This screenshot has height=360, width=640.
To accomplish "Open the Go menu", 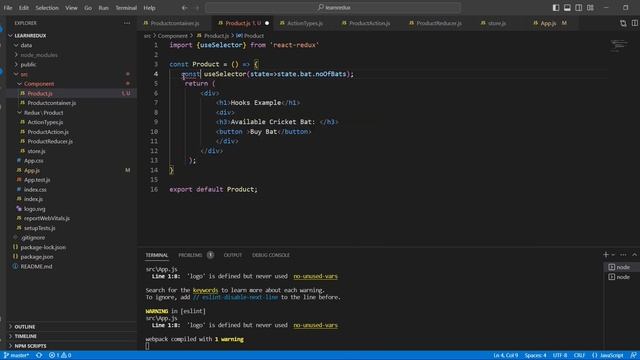I will click(x=88, y=7).
